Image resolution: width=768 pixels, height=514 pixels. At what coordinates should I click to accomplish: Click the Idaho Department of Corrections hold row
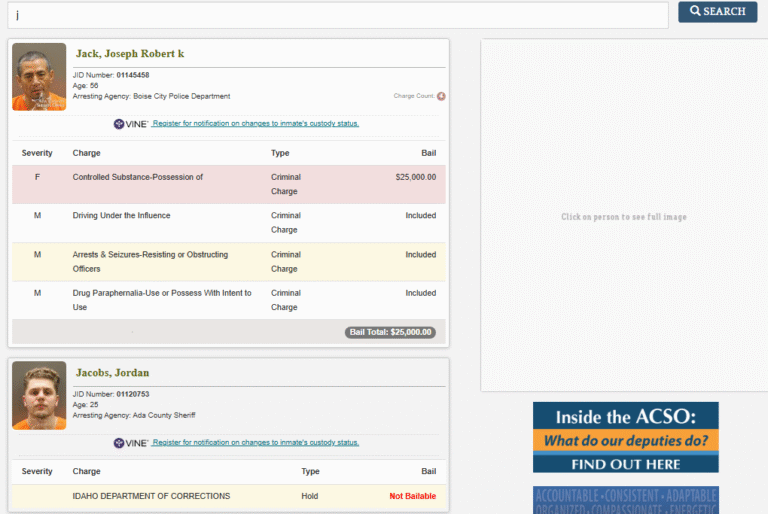point(229,496)
